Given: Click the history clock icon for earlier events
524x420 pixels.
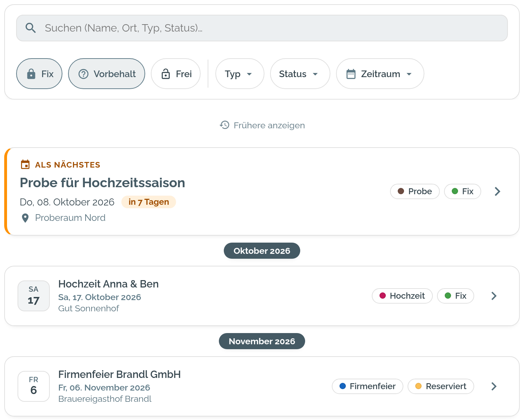Looking at the screenshot, I should tap(224, 125).
